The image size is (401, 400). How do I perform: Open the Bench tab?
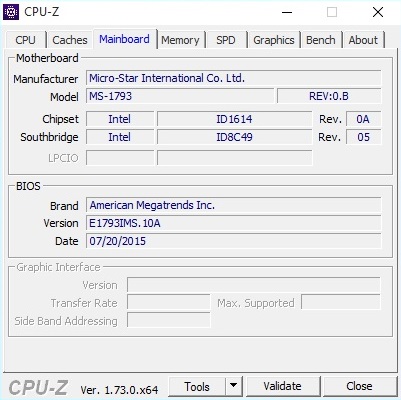pos(321,40)
